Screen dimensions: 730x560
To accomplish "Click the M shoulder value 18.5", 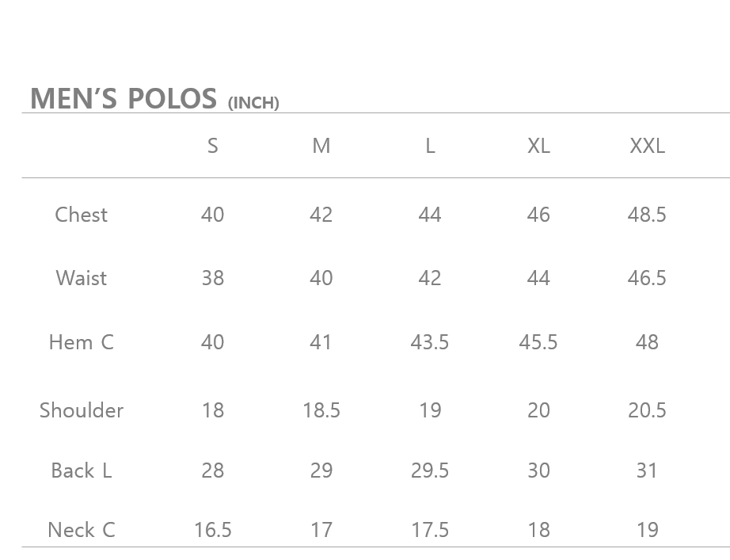I will (321, 410).
